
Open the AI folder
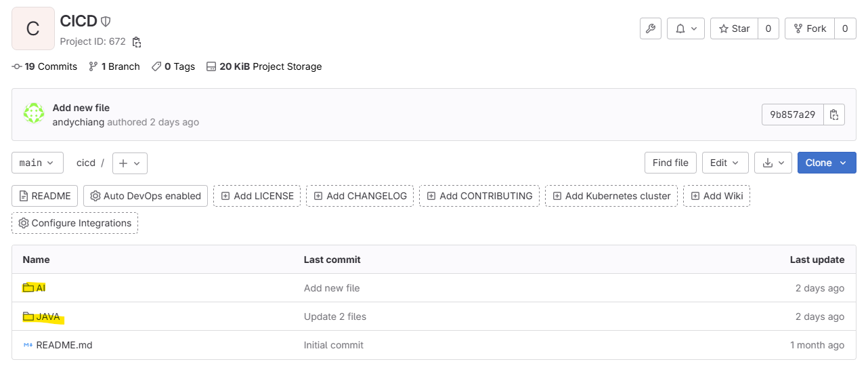(41, 288)
